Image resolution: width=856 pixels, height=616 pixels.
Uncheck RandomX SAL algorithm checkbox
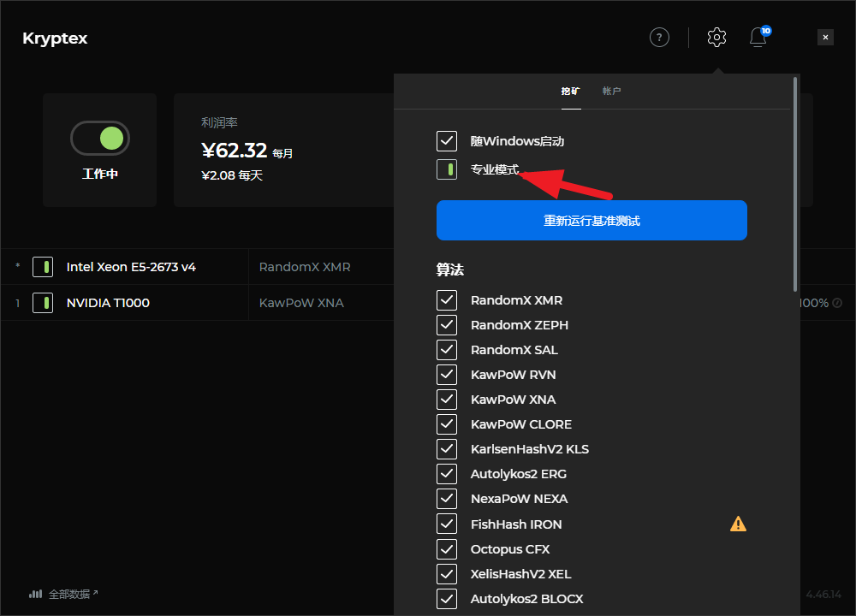coord(447,350)
